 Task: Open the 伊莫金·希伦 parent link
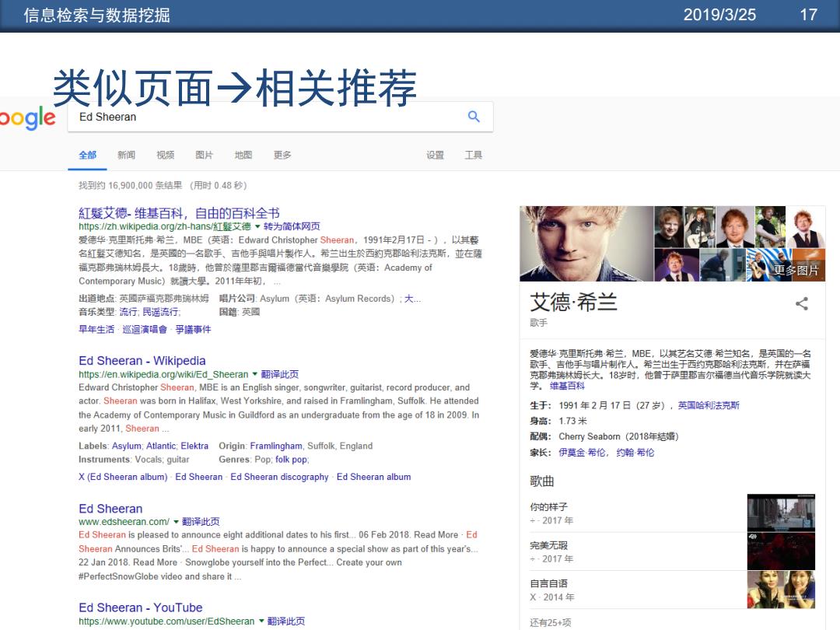(x=583, y=452)
